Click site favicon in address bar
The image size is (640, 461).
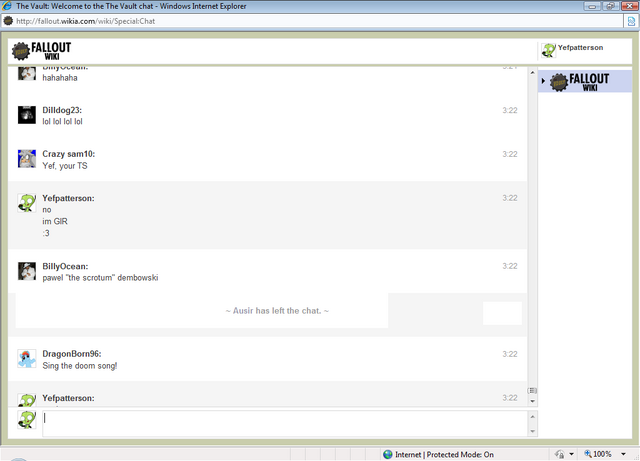tap(8, 21)
